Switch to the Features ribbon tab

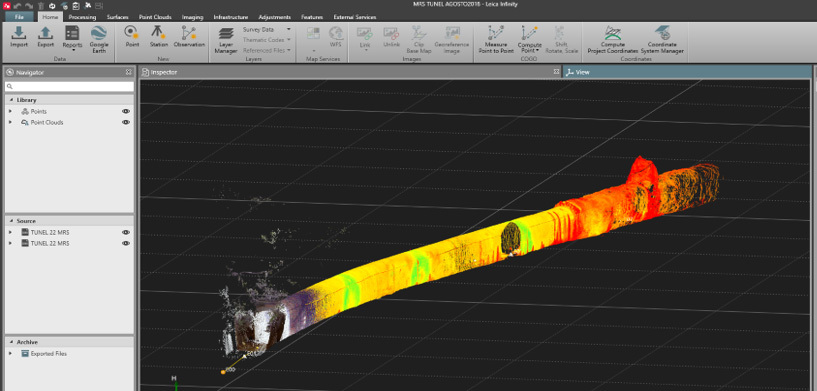point(312,17)
